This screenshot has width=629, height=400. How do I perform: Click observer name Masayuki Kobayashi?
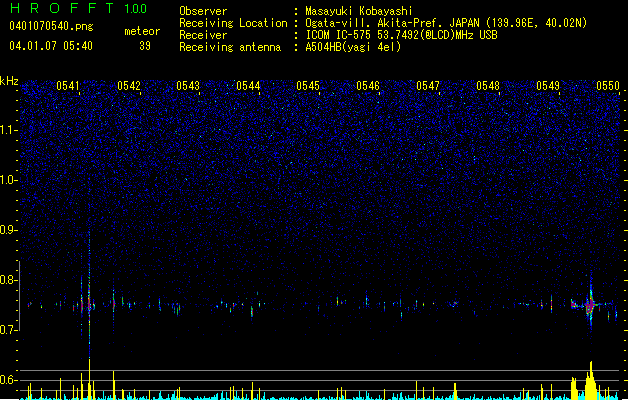coord(359,11)
